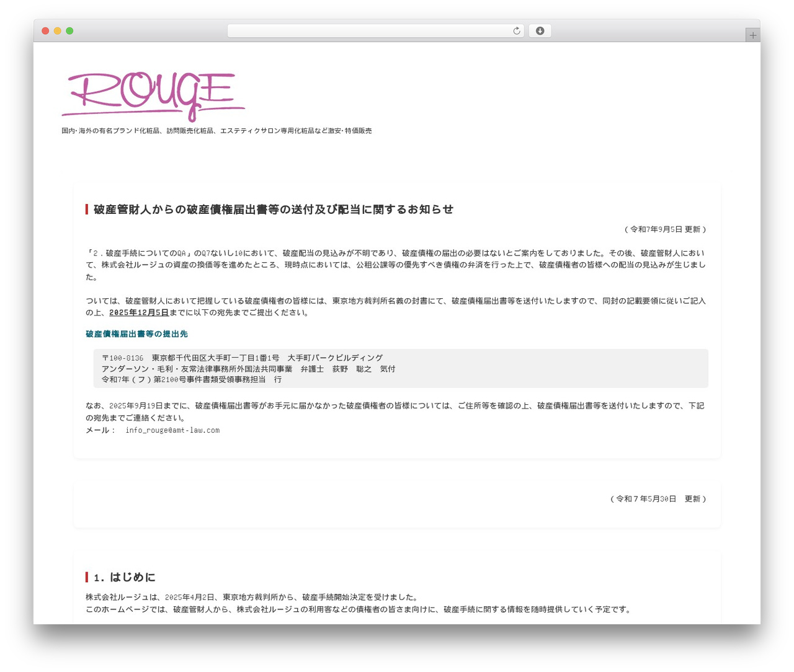Click the tagline 国内・海外の有名ブランド化粧品 under the logo

[216, 131]
